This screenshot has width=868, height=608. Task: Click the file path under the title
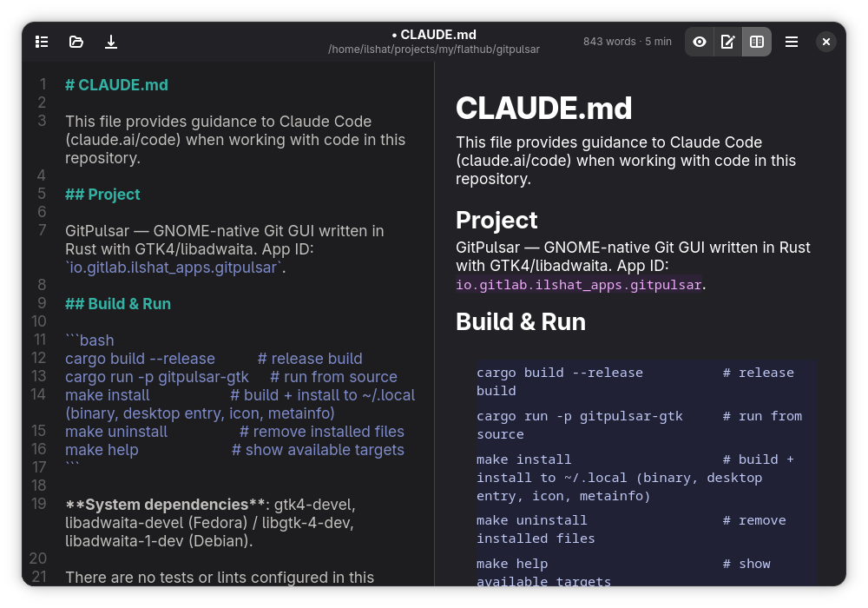tap(434, 50)
